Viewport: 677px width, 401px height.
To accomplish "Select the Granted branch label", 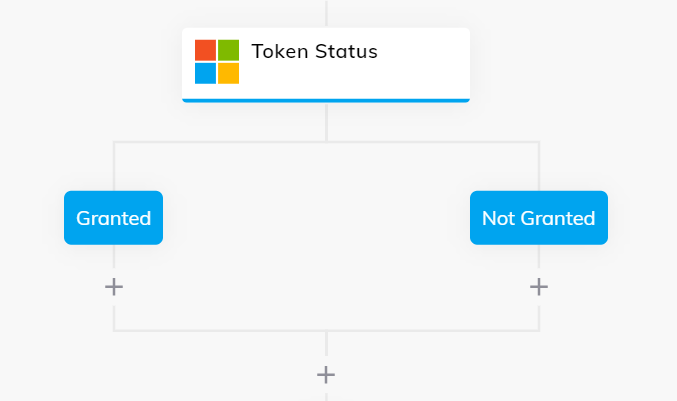I will pos(114,218).
